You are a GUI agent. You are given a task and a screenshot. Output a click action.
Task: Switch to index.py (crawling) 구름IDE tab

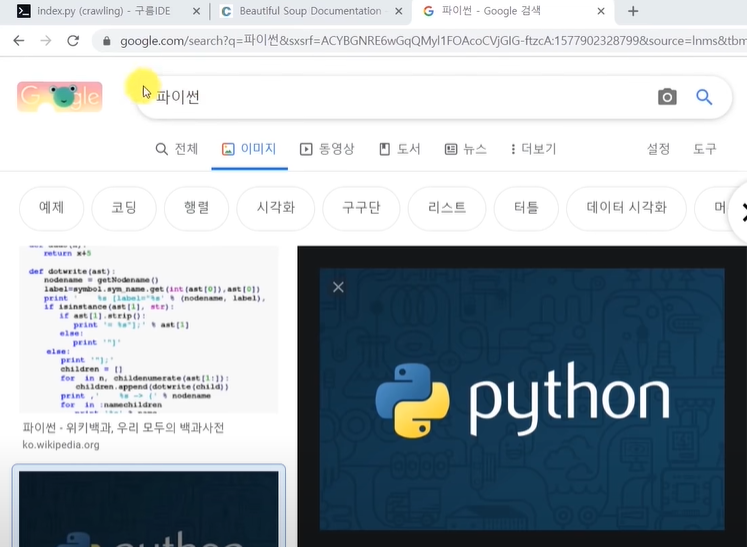click(103, 11)
